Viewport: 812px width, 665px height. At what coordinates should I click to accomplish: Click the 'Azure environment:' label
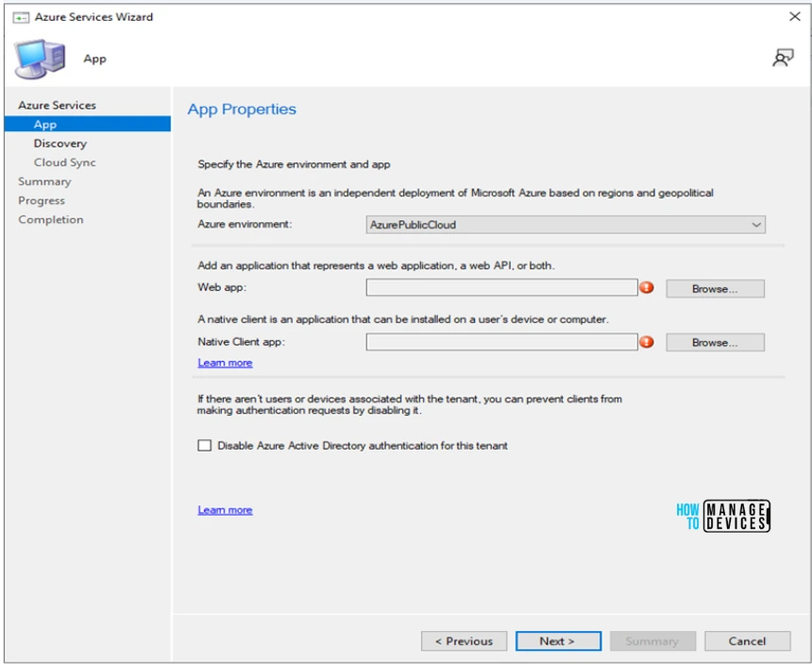(x=245, y=224)
